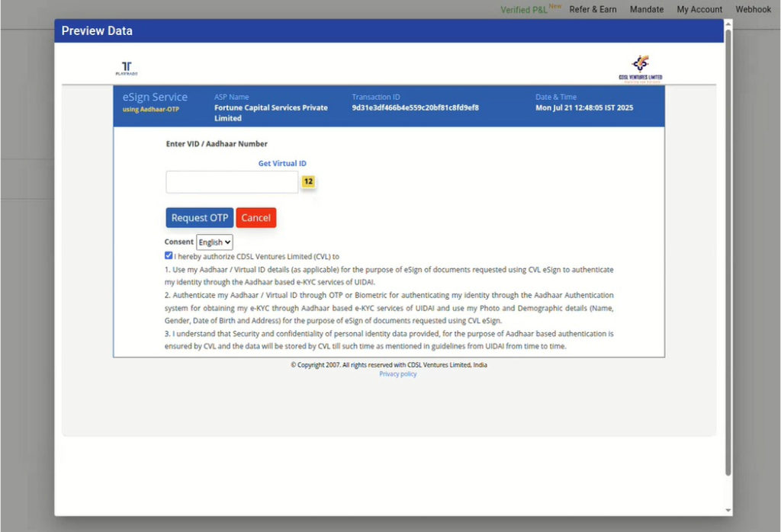781x532 pixels.
Task: Click the Playtrade logo icon
Action: (x=127, y=68)
